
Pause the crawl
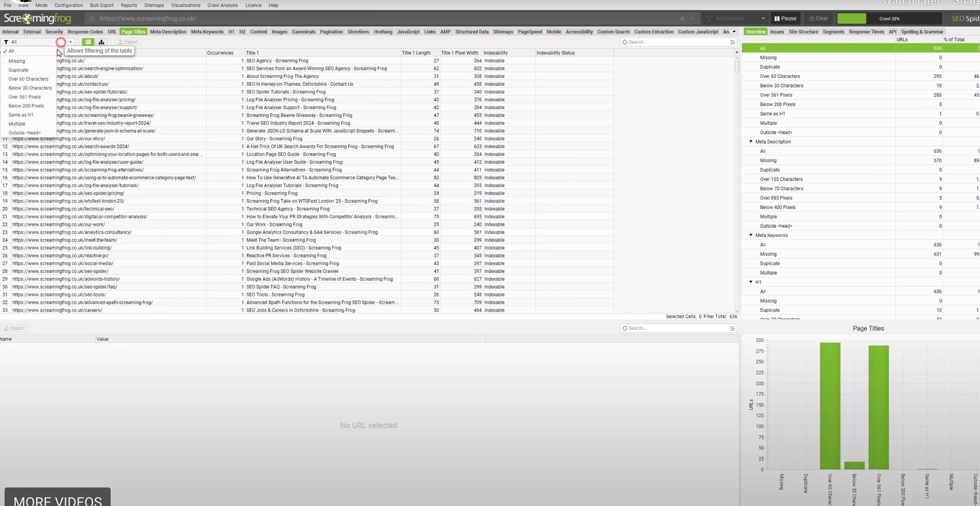point(785,19)
